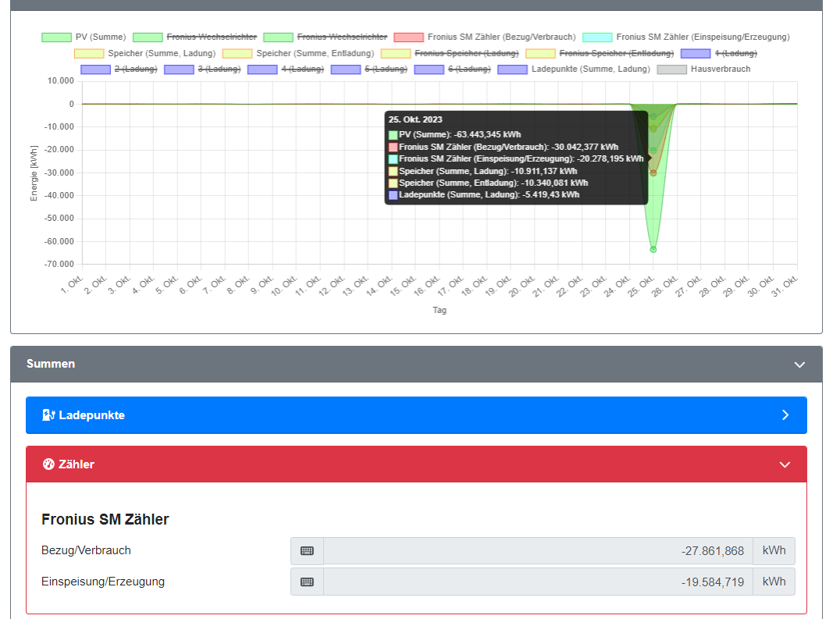Collapse the Zähler panel chevron

point(785,464)
